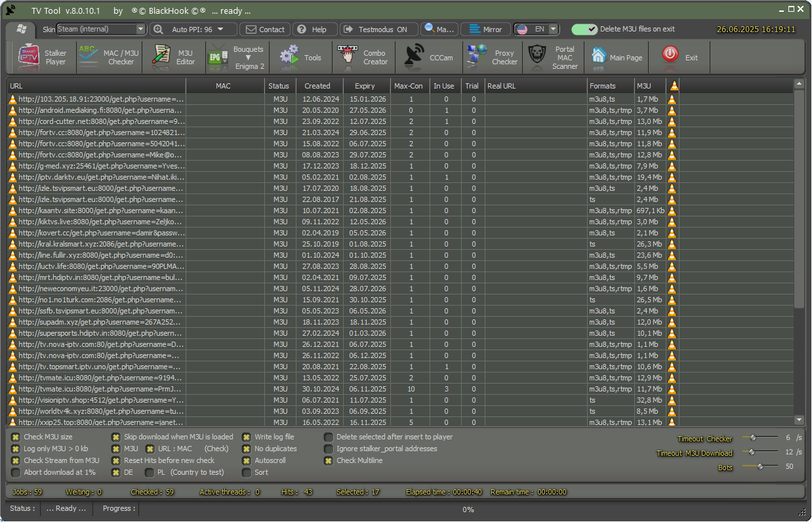This screenshot has height=522, width=812.
Task: Open the Stalker Player module
Action: pos(43,58)
